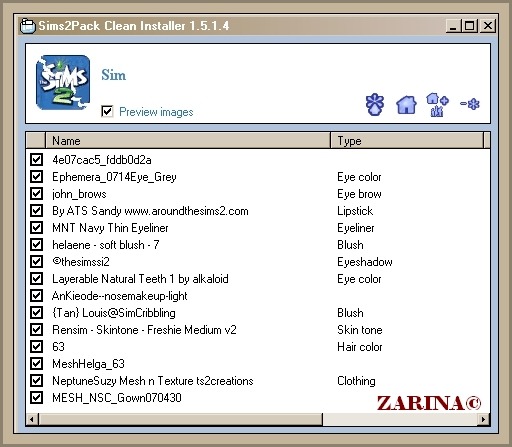Click the Eyeshadow type cell
The image size is (512, 447).
point(365,262)
